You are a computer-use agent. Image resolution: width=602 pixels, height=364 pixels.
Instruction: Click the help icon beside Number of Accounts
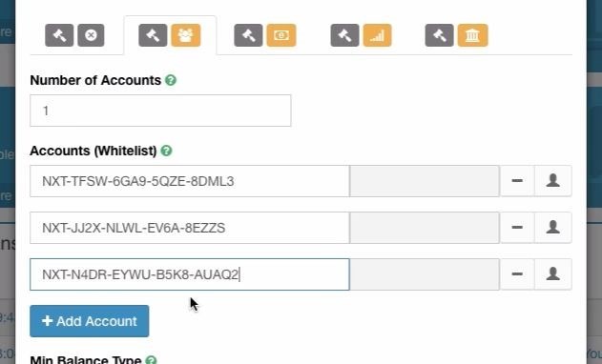pyautogui.click(x=171, y=80)
